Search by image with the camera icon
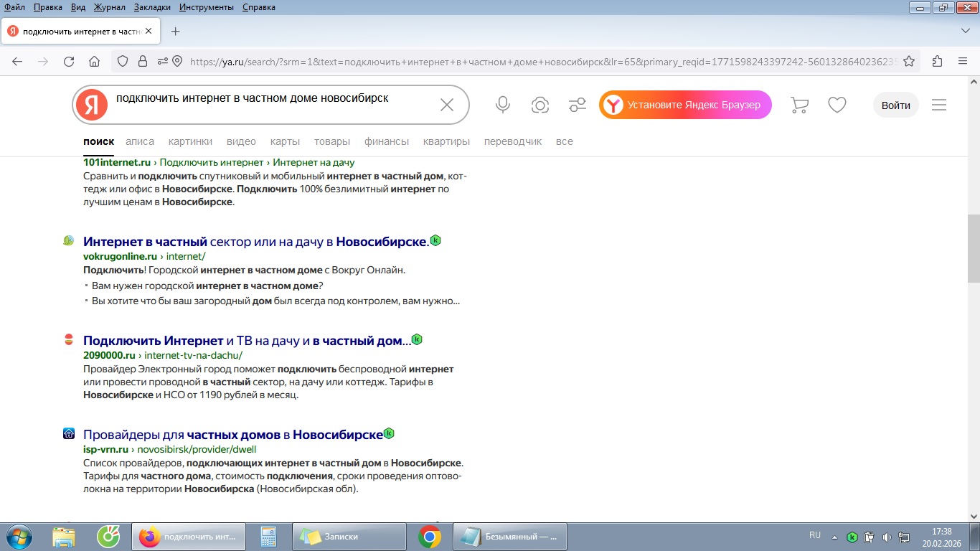 (540, 105)
